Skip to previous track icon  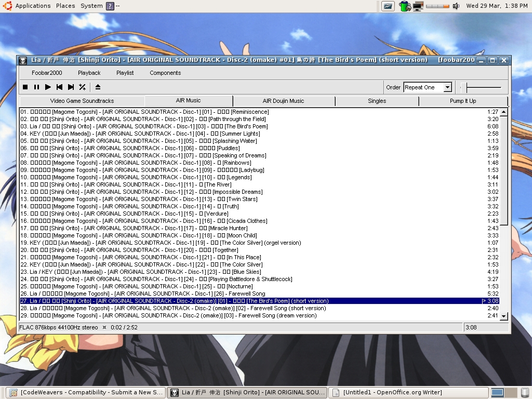59,87
